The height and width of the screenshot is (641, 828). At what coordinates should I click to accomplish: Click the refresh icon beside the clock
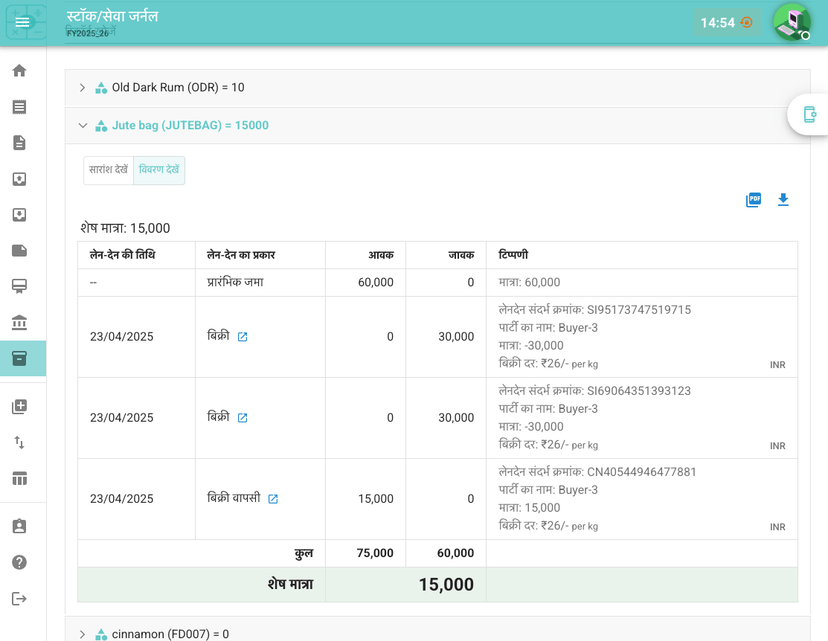[744, 20]
